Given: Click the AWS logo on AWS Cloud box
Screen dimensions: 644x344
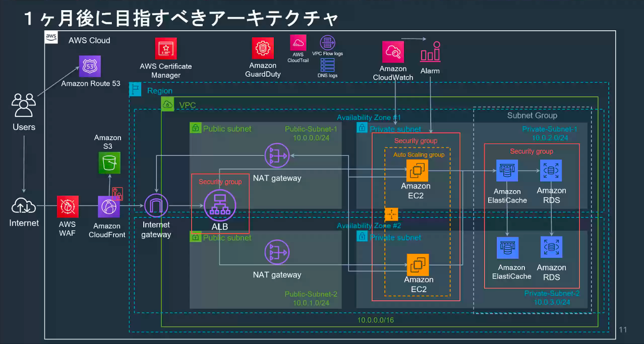Looking at the screenshot, I should click(51, 37).
